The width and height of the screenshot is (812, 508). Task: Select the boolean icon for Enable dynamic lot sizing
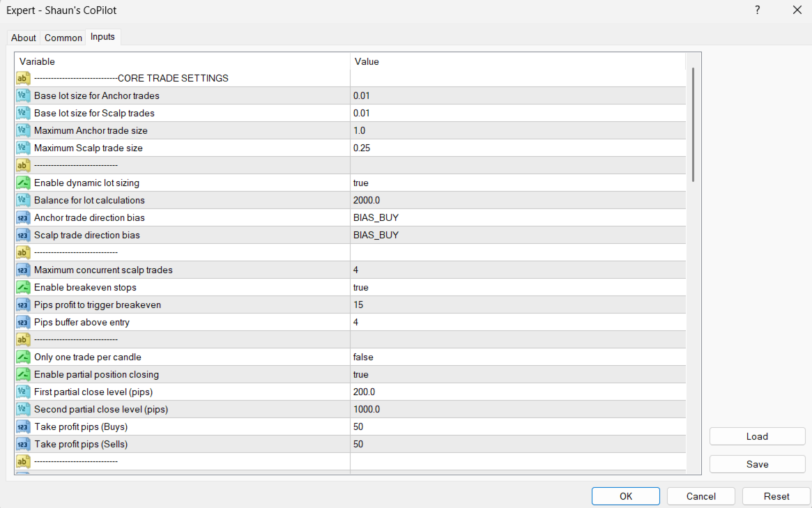[x=23, y=183]
